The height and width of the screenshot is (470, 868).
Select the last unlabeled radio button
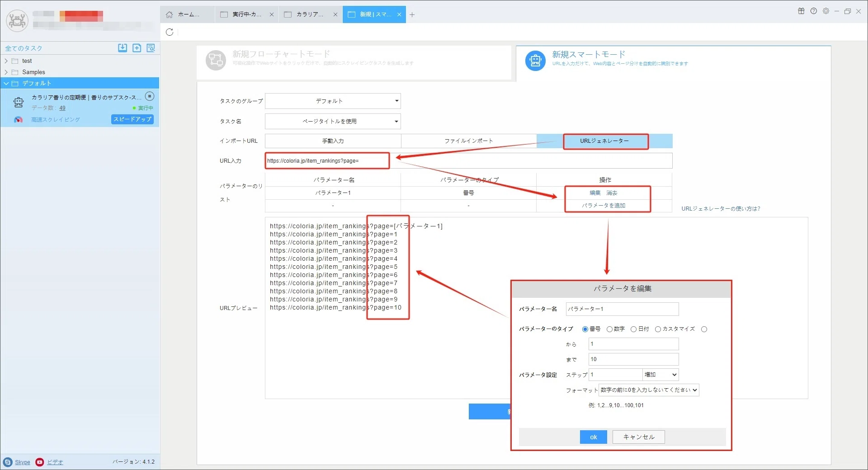(x=704, y=329)
